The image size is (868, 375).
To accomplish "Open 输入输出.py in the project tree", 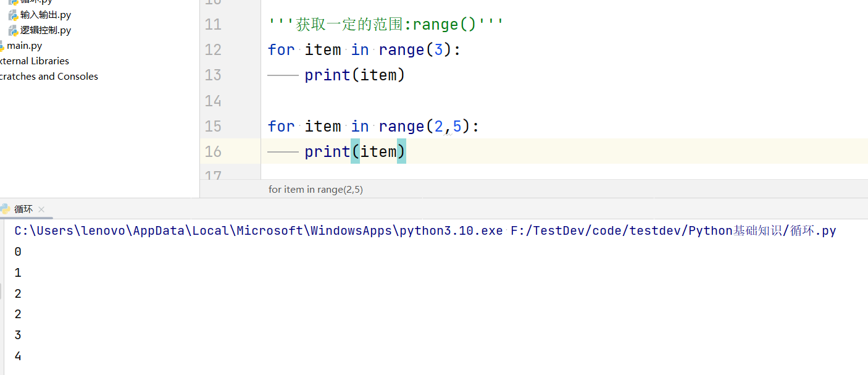I will click(46, 15).
